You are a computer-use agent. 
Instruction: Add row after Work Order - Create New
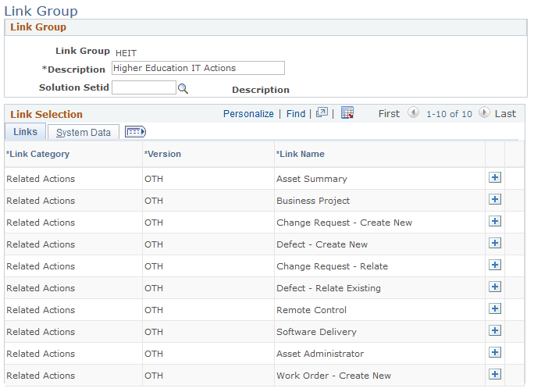pos(495,374)
